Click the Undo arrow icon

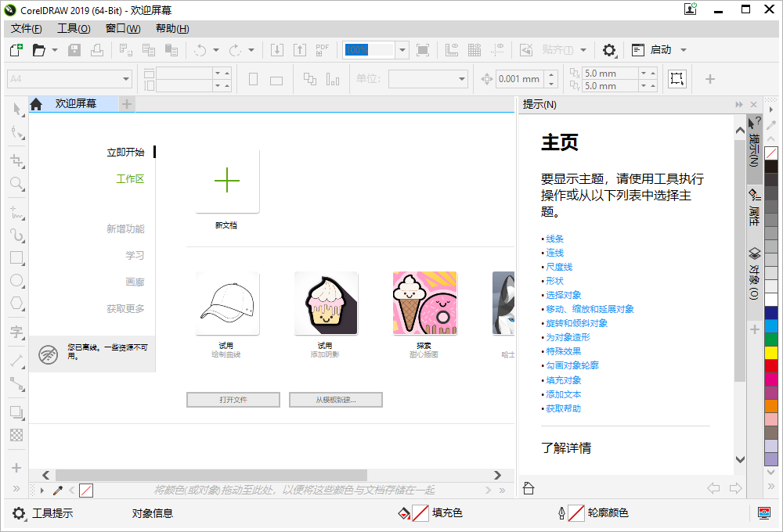(x=200, y=50)
